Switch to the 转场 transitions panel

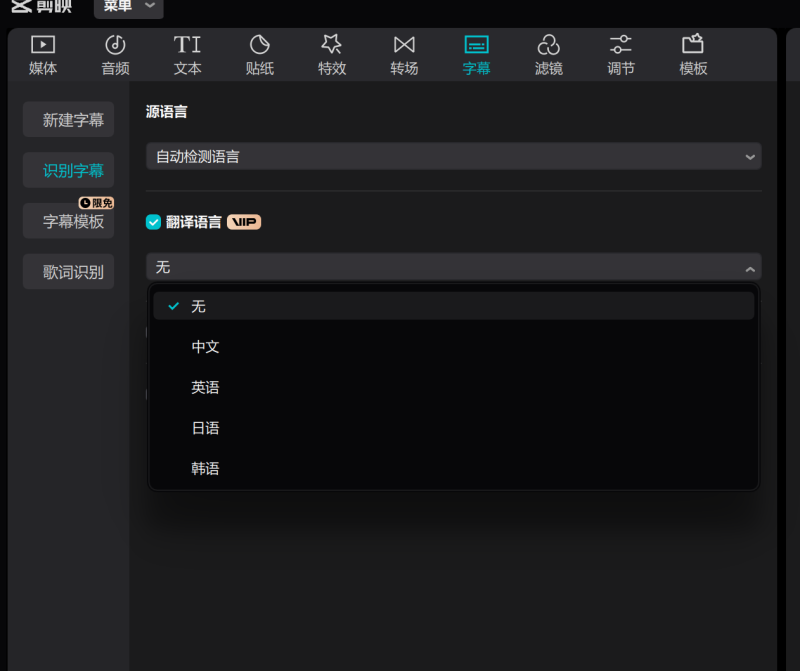tap(403, 54)
